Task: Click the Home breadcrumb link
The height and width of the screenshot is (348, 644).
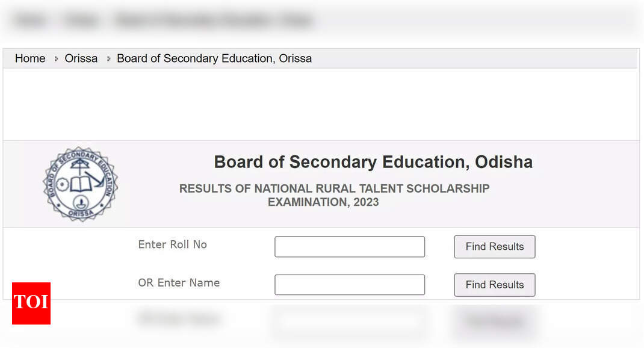Action: tap(30, 58)
